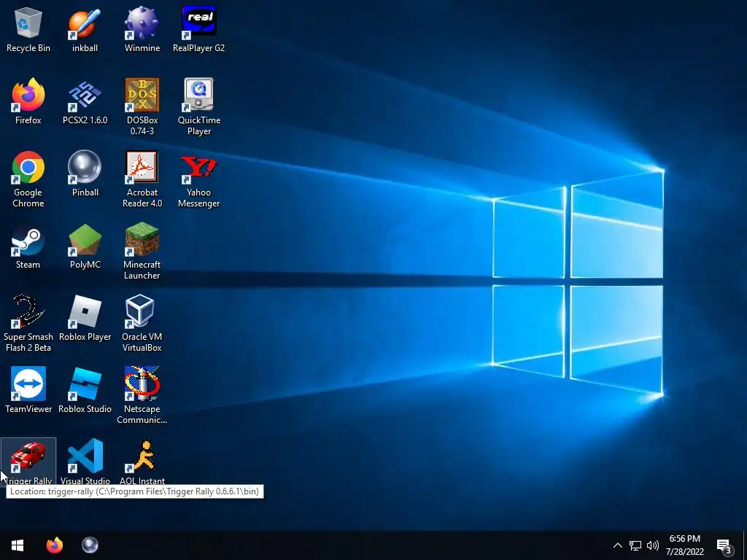This screenshot has height=560, width=747.
Task: Select the Super Smash Flash 2 Beta shortcut
Action: pos(28,323)
